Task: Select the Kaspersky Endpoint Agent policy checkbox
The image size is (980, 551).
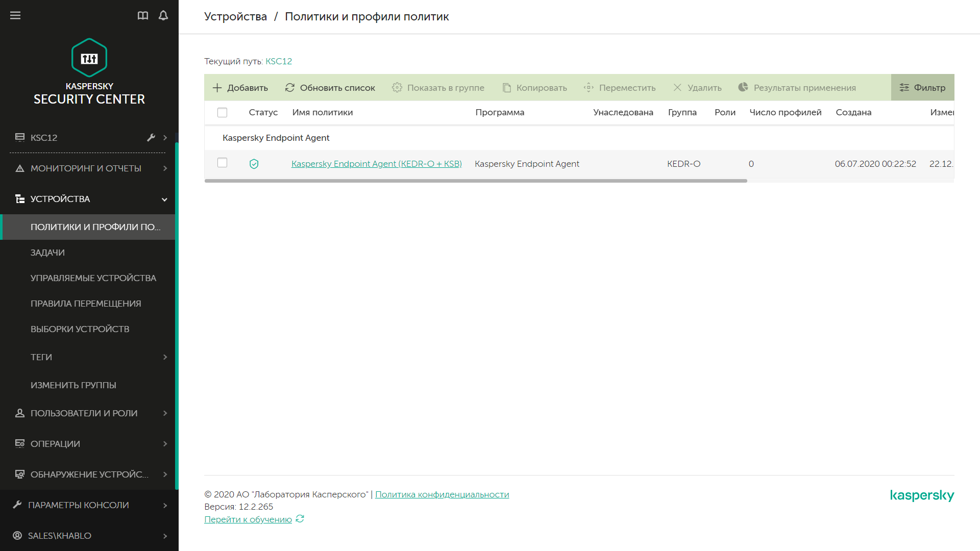Action: coord(222,163)
